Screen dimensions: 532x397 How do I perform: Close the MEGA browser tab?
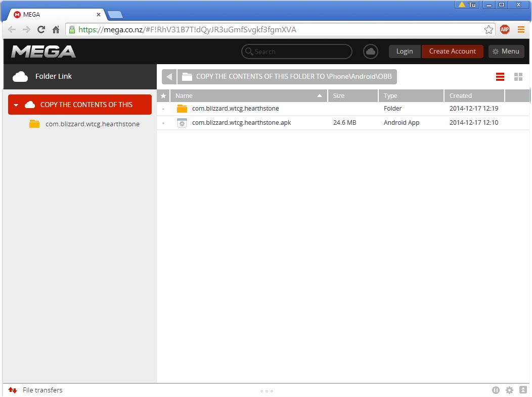coord(99,15)
